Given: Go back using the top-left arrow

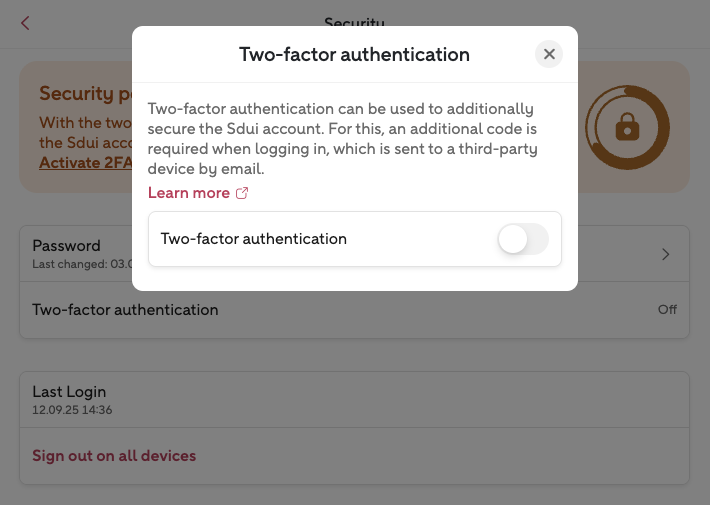Looking at the screenshot, I should click(25, 23).
